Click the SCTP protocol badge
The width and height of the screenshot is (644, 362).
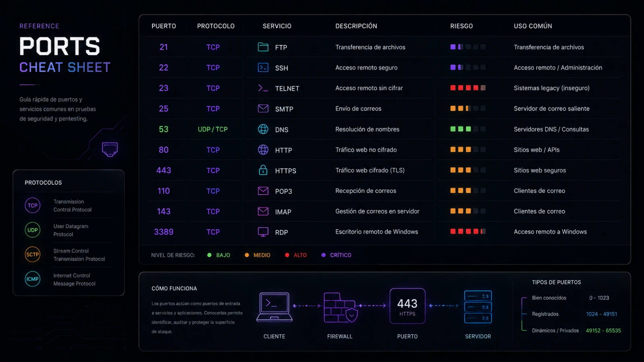33,255
